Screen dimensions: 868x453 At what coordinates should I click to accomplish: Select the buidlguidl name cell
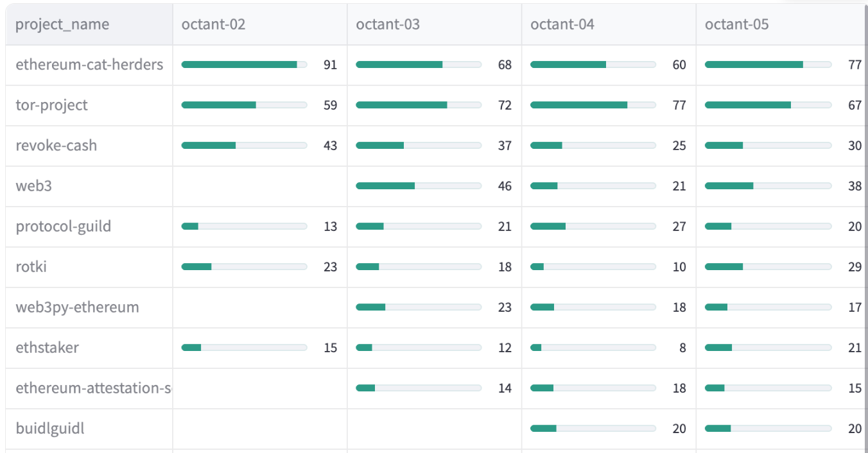[50, 429]
